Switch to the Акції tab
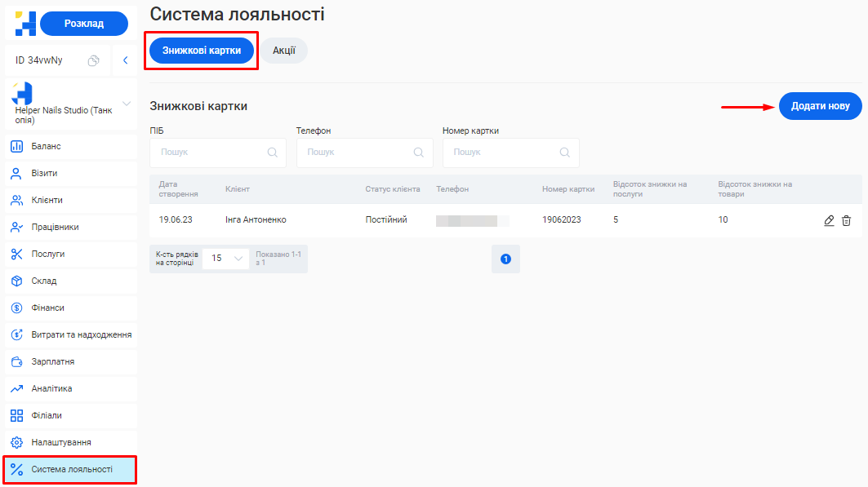Screen dimensions: 868x487 [x=284, y=51]
